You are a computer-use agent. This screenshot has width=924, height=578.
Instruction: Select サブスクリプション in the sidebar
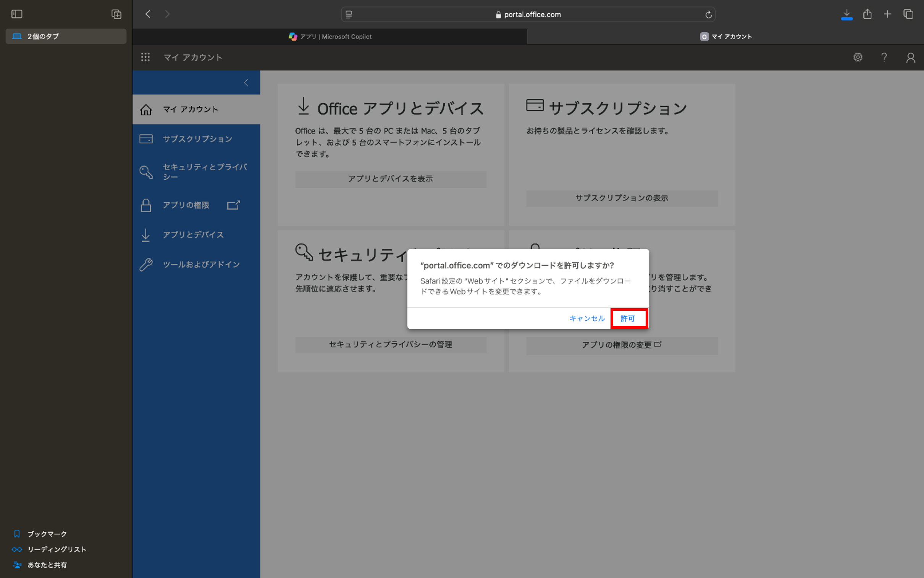196,139
